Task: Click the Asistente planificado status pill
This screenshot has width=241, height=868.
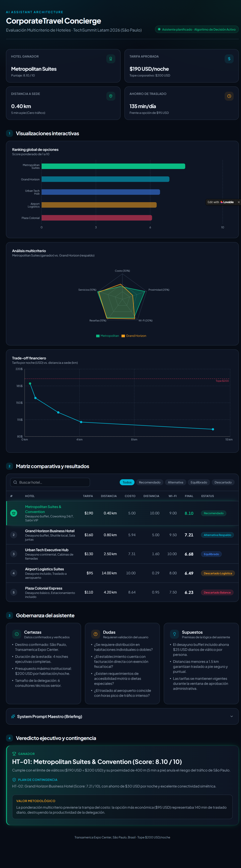Action: coord(197,29)
